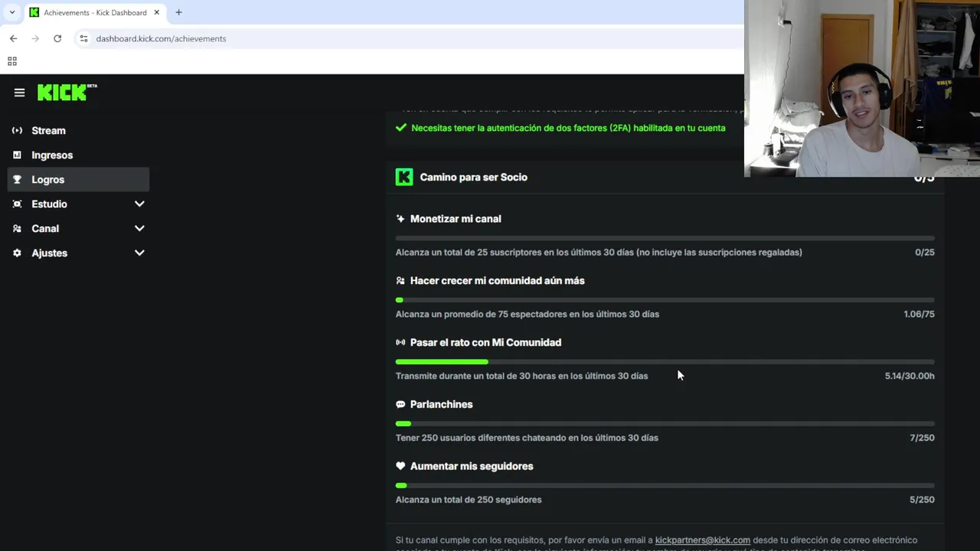Expand the Estudio submenu chevron

point(139,204)
